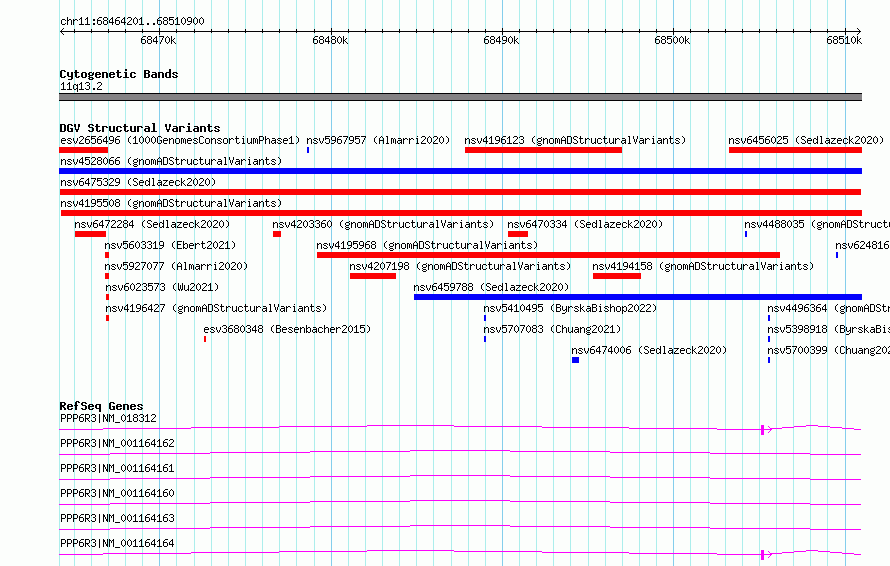
Task: Select nsv5927077 (Almarri2020) label
Action: 176,266
